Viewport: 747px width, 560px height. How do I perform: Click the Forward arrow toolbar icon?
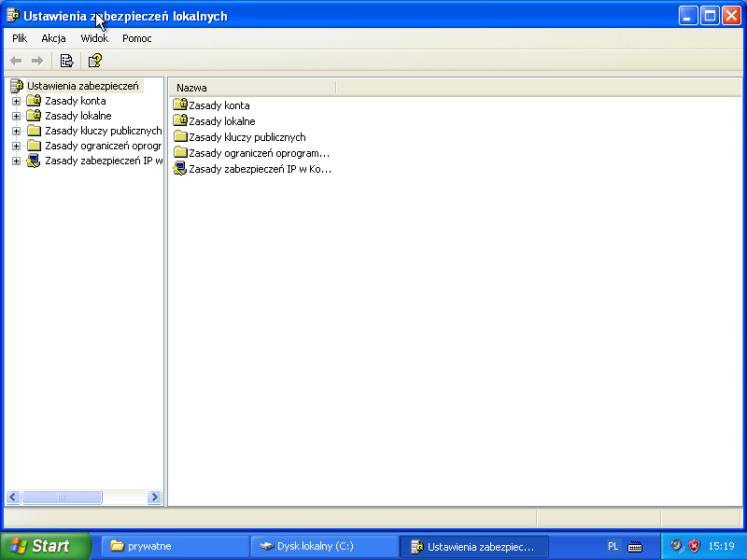37,61
